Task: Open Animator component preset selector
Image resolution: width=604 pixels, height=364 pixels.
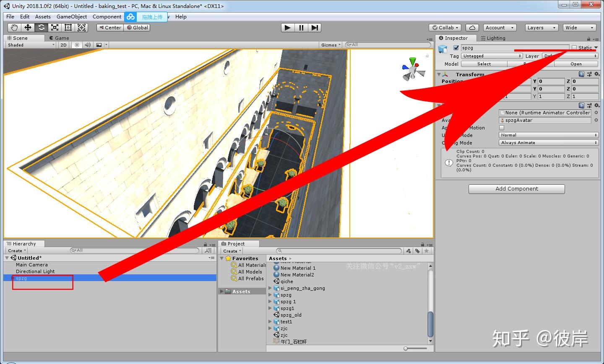Action: pos(589,105)
